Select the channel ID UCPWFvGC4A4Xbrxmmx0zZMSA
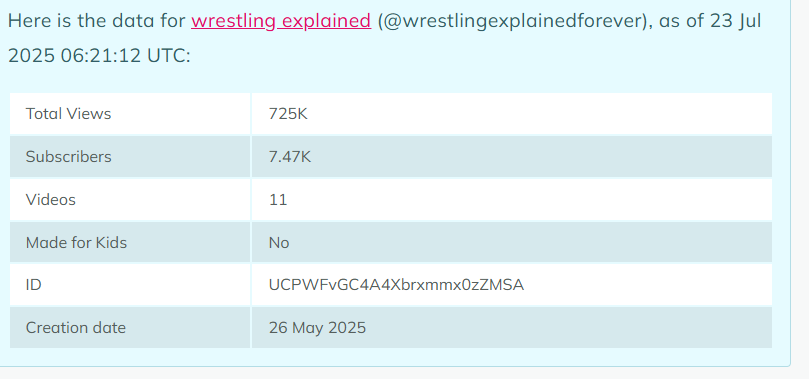This screenshot has width=809, height=379. (x=396, y=285)
